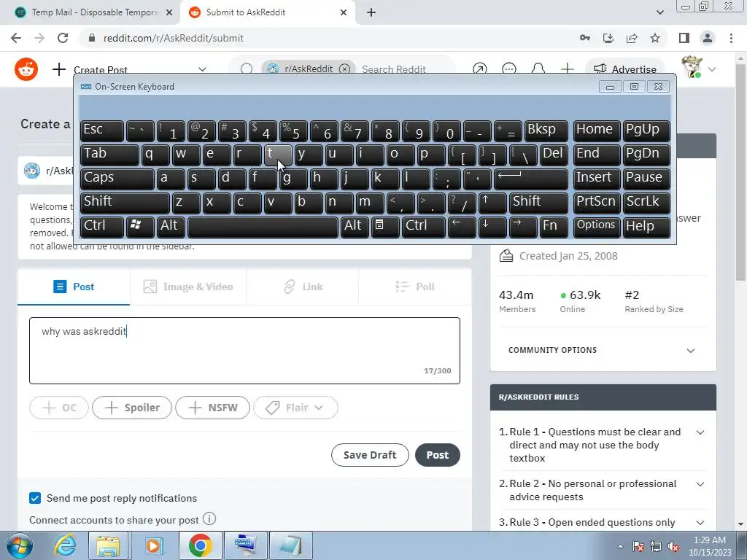Open Chrome profile avatar icon
The width and height of the screenshot is (747, 560).
coord(708,38)
